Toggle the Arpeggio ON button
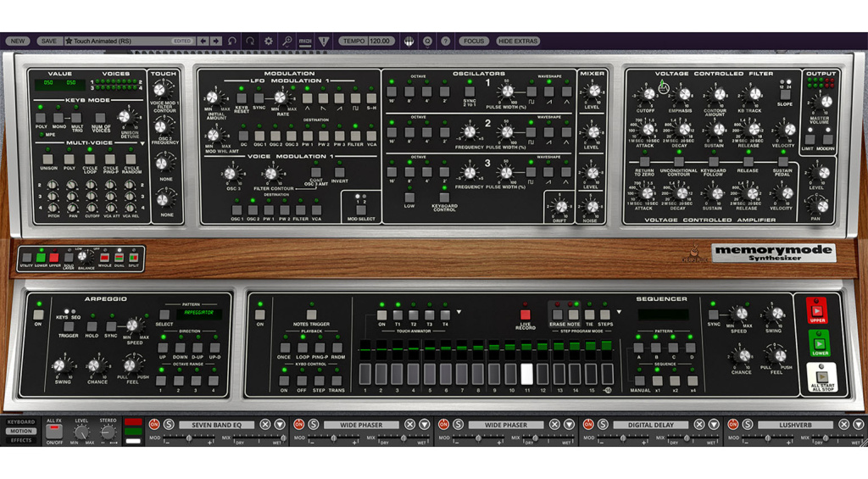Image resolution: width=868 pixels, height=479 pixels. click(38, 315)
